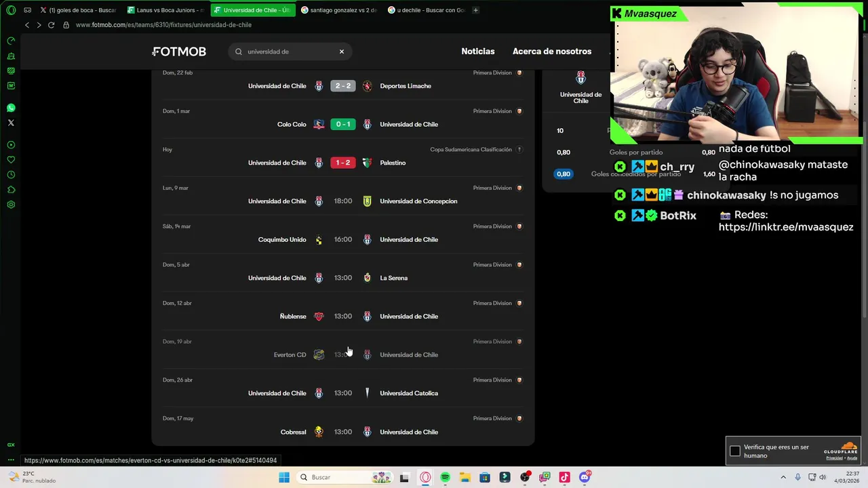This screenshot has width=868, height=488.
Task: Click Universidad de Concepcion team crest
Action: click(x=367, y=201)
